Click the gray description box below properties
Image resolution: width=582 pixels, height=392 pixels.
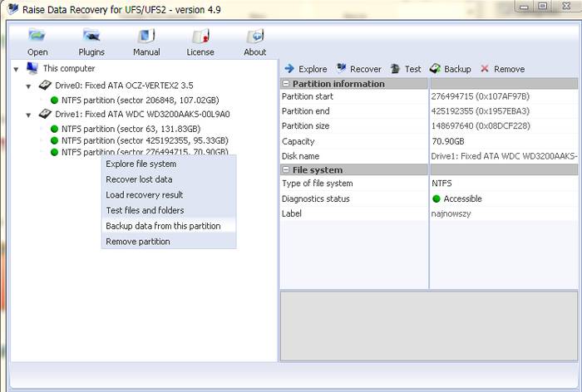tap(429, 326)
